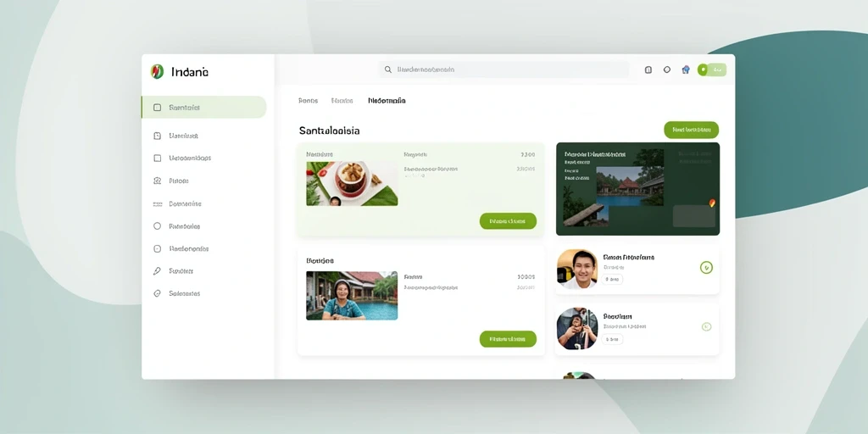This screenshot has height=434, width=868.
Task: Open the third sidebar item with square icon
Action: (x=189, y=159)
